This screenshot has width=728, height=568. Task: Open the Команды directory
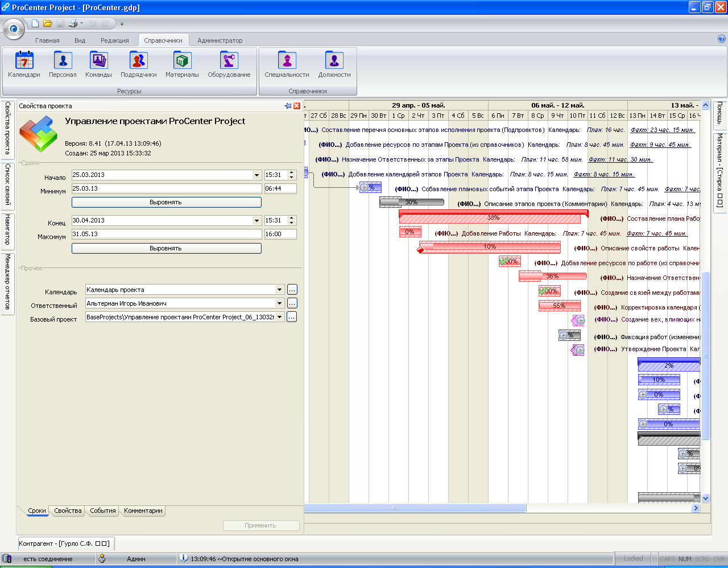coord(98,64)
